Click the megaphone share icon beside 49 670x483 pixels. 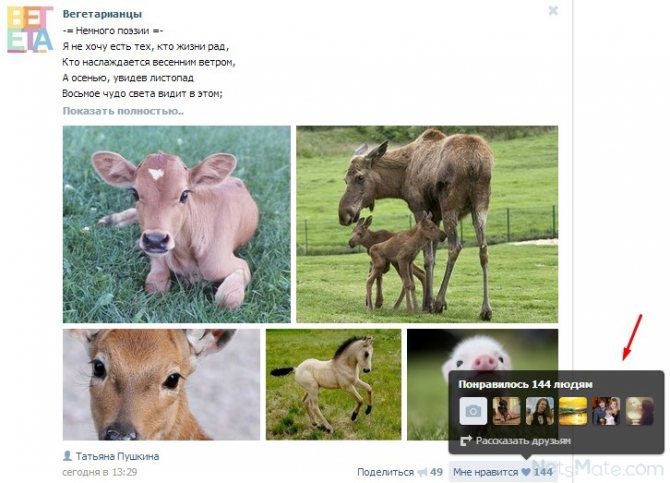point(422,472)
